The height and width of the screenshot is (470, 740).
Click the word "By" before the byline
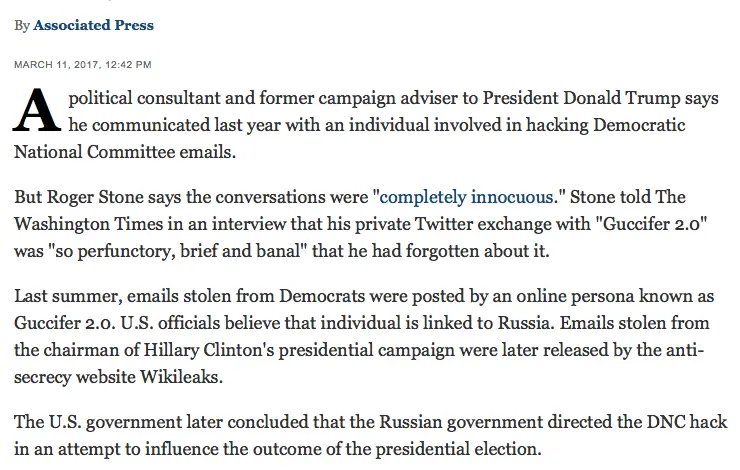pos(22,25)
